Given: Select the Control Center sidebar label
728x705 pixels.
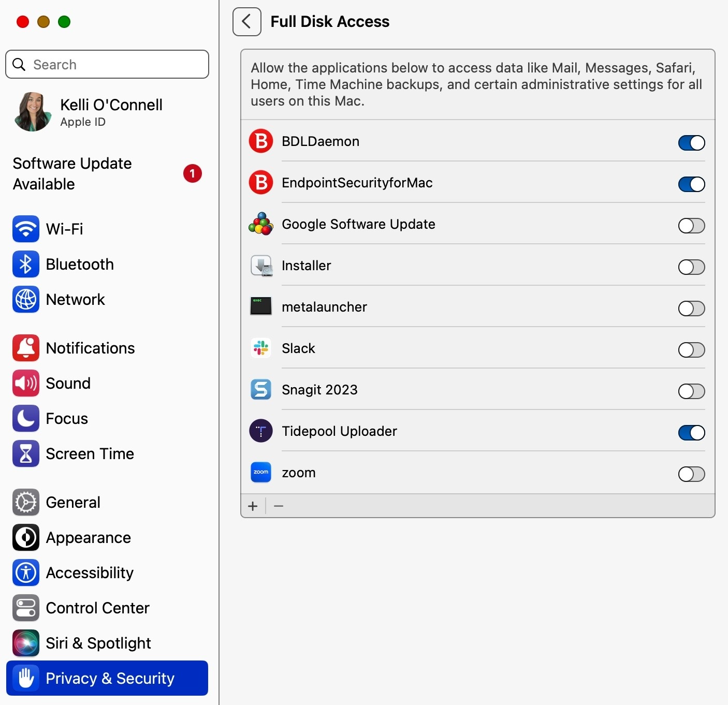Looking at the screenshot, I should pyautogui.click(x=98, y=608).
